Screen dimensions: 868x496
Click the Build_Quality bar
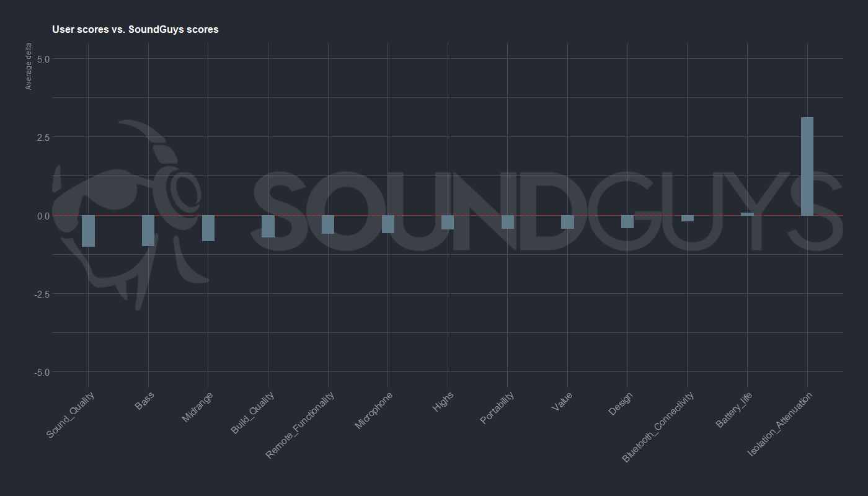(x=268, y=226)
